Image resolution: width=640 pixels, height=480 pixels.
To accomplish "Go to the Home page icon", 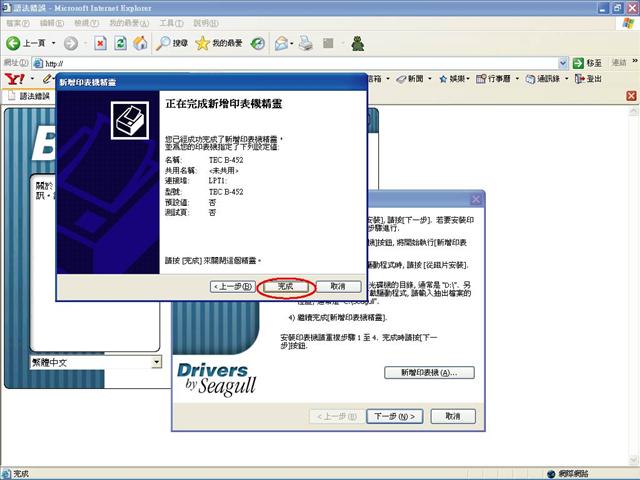I will pos(140,43).
